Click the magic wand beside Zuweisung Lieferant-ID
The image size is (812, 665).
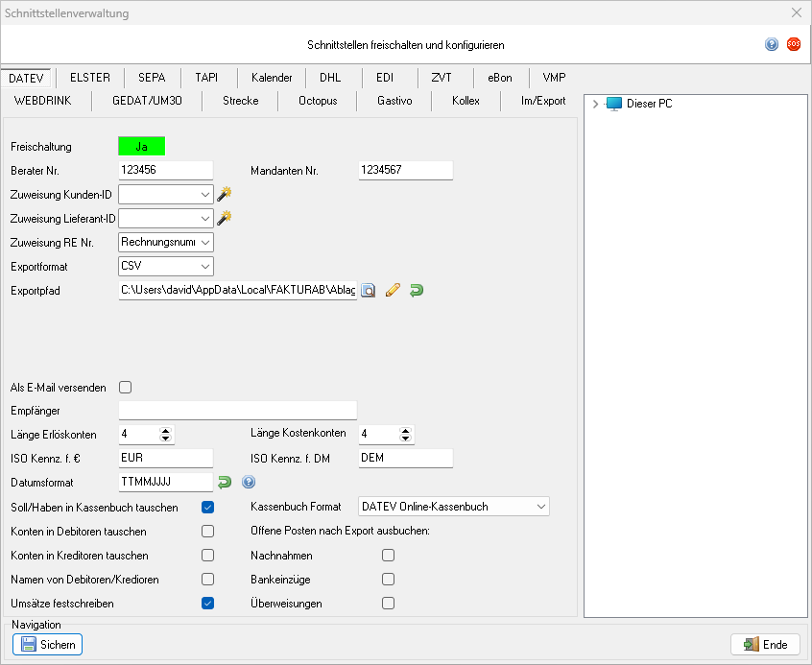225,218
